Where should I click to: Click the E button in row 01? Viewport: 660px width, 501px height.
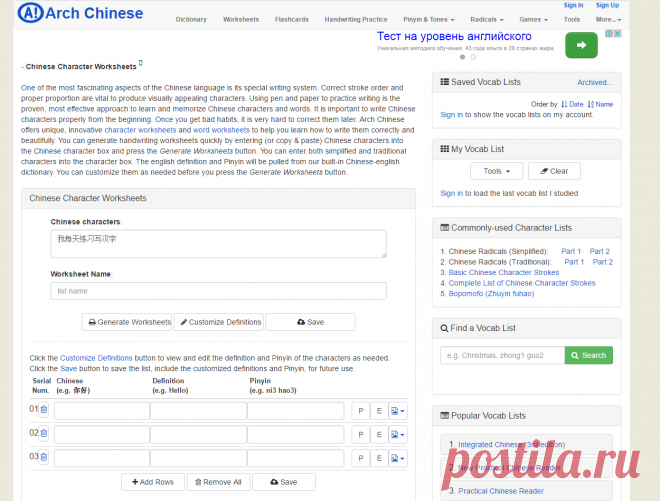[379, 411]
